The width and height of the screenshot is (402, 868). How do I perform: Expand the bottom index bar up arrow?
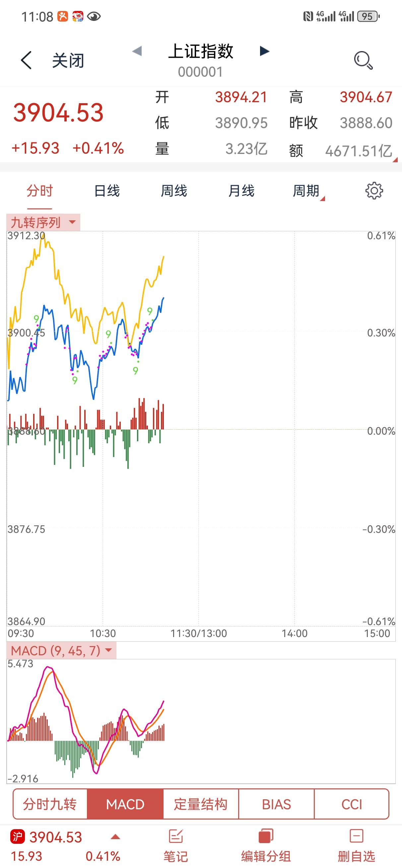115,837
